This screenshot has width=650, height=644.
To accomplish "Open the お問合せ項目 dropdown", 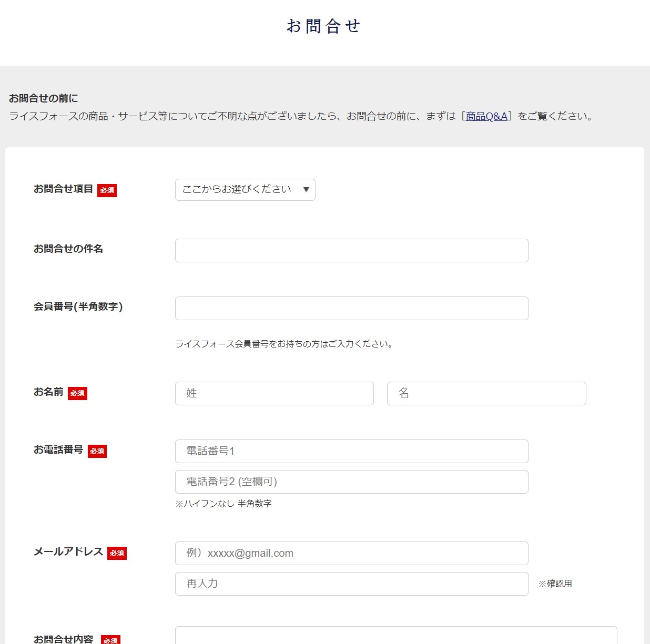I will (245, 190).
